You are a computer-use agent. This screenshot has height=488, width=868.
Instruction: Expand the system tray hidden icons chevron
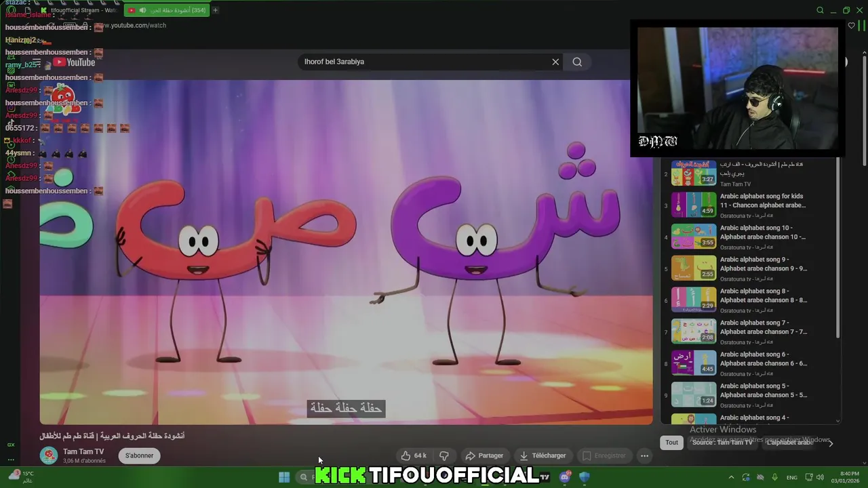(731, 477)
